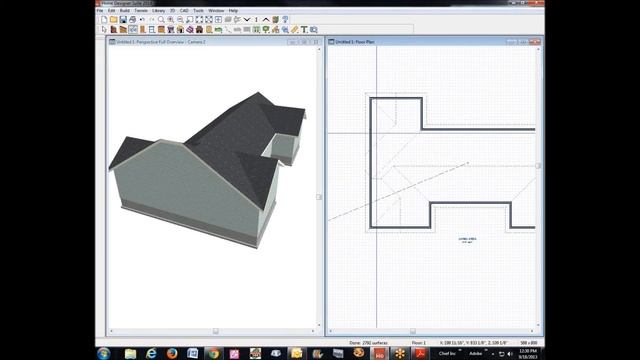Open the Library menu
Image resolution: width=640 pixels, height=360 pixels.
tap(159, 11)
